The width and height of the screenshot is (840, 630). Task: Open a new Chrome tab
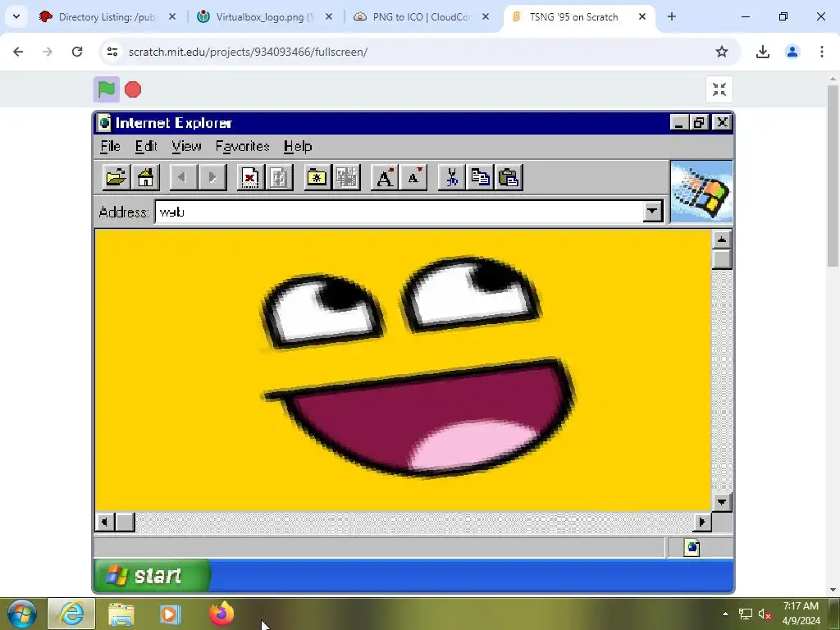tap(672, 16)
